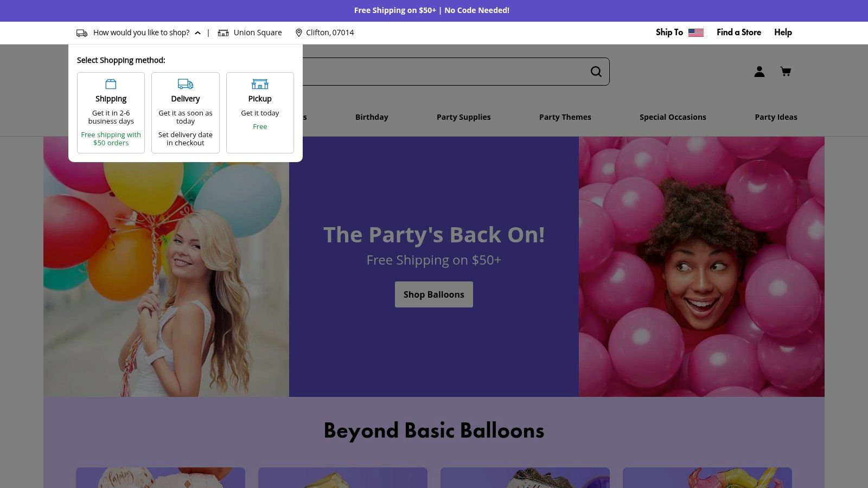The image size is (868, 488).
Task: Click the search magnifying glass icon
Action: point(596,72)
